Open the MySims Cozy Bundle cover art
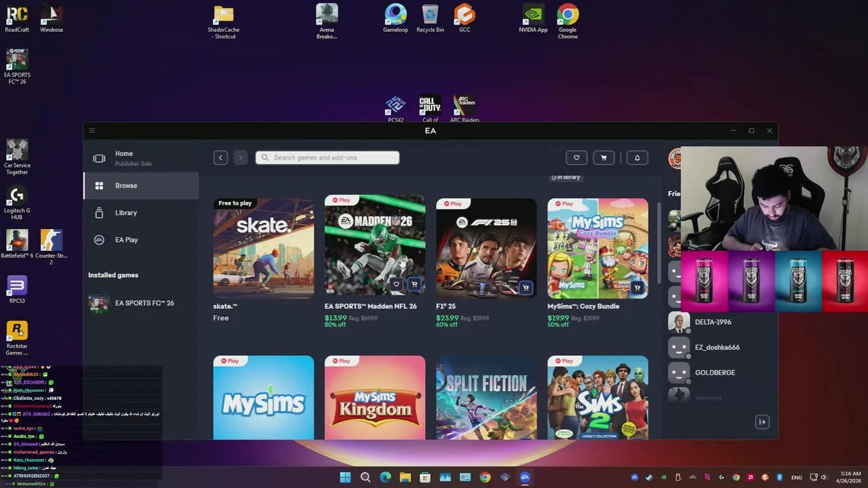The image size is (868, 488). tap(597, 248)
